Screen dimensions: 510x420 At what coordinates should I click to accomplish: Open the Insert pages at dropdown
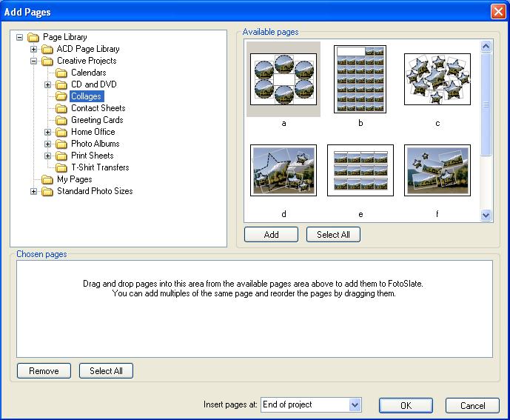(355, 404)
